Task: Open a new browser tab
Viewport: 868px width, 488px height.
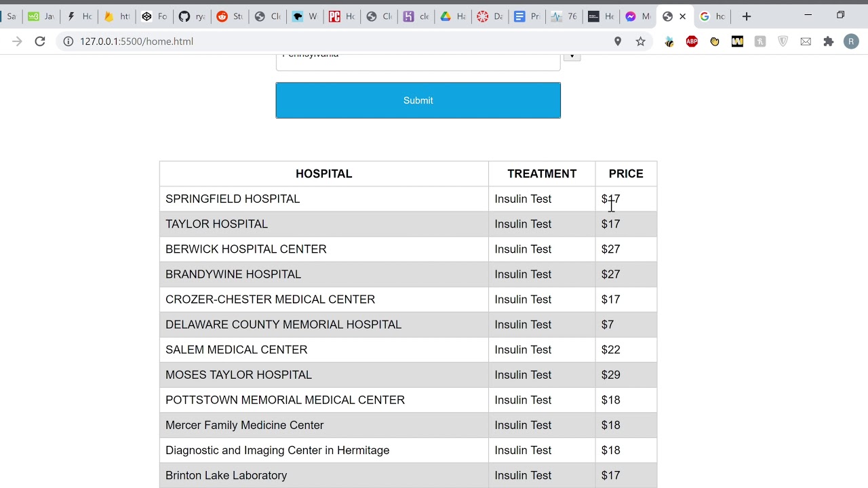Action: pyautogui.click(x=747, y=16)
